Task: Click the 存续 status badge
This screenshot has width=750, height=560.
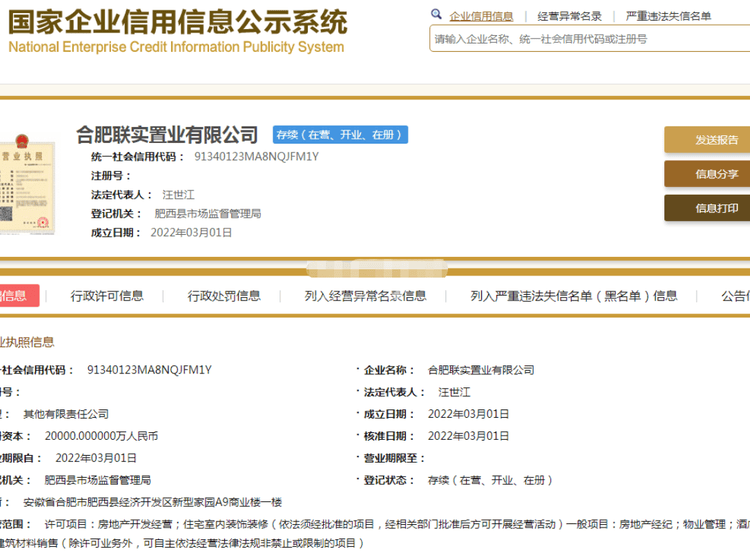Action: point(340,135)
